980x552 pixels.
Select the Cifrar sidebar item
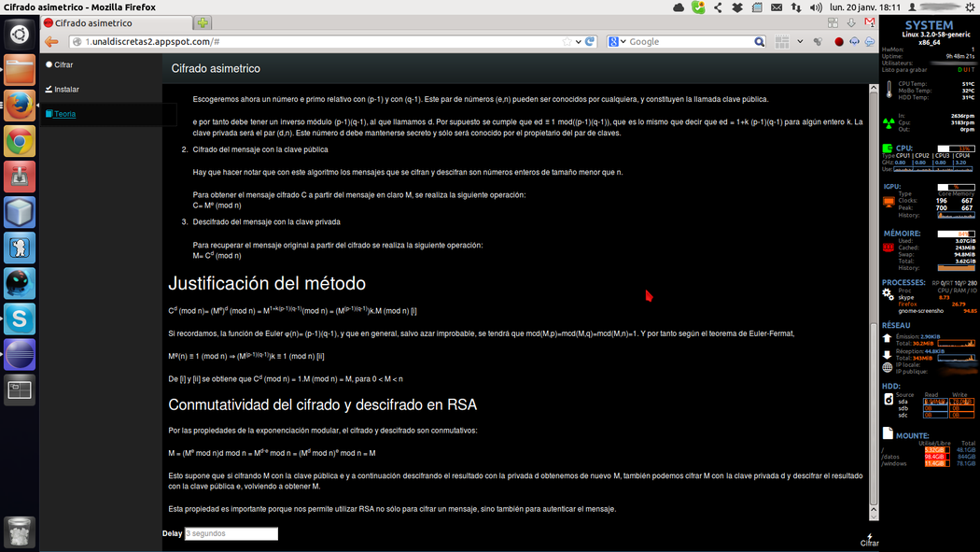[x=63, y=64]
